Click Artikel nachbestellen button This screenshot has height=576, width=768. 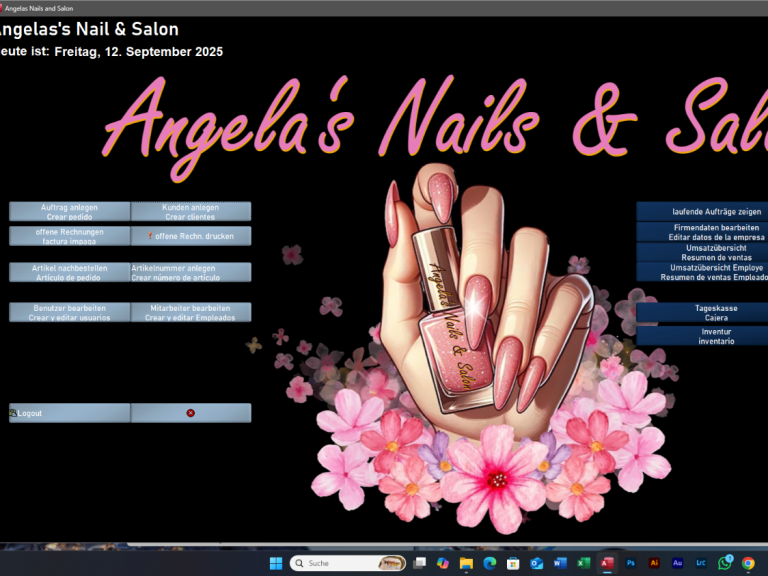(x=70, y=272)
